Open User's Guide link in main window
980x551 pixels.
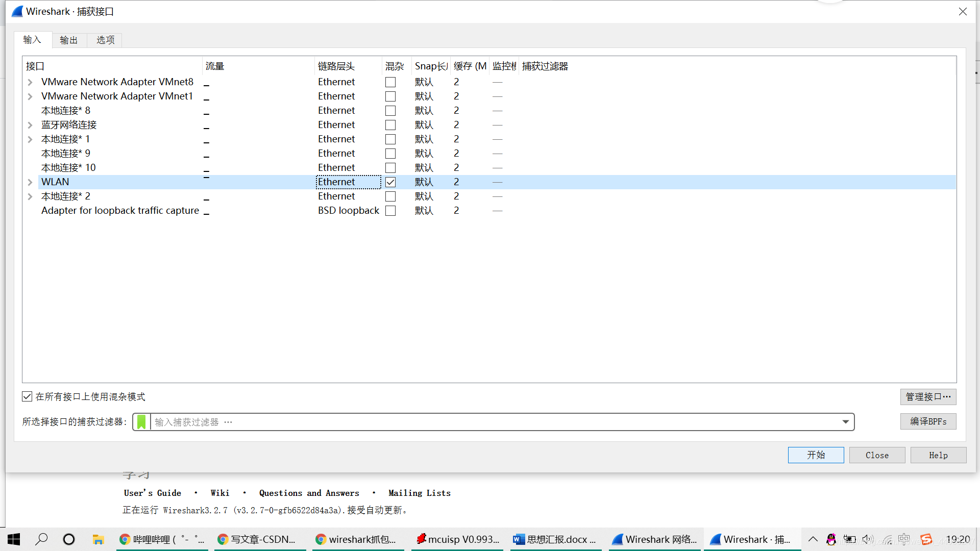click(152, 493)
